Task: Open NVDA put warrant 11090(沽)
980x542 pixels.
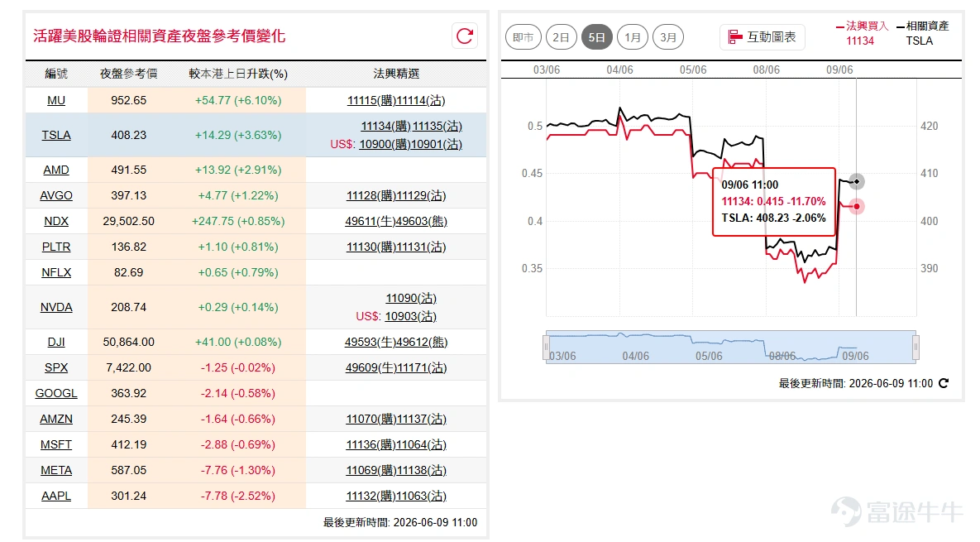Action: click(411, 298)
